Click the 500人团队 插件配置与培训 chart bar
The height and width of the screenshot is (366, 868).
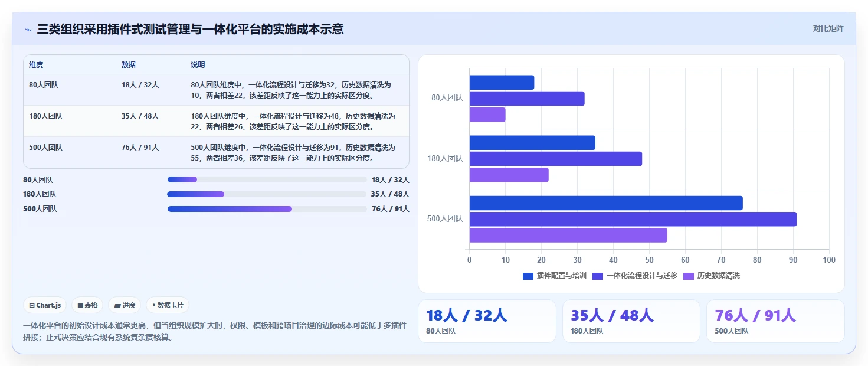coord(606,203)
